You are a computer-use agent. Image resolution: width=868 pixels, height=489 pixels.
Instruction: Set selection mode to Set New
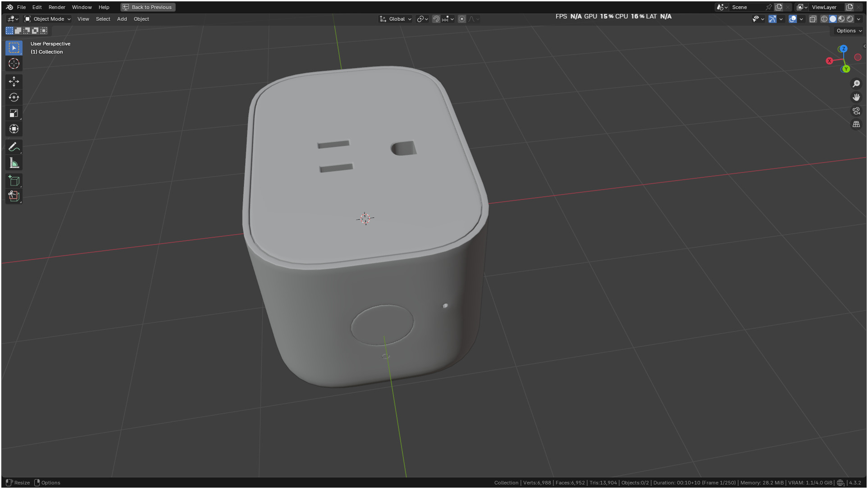point(9,31)
